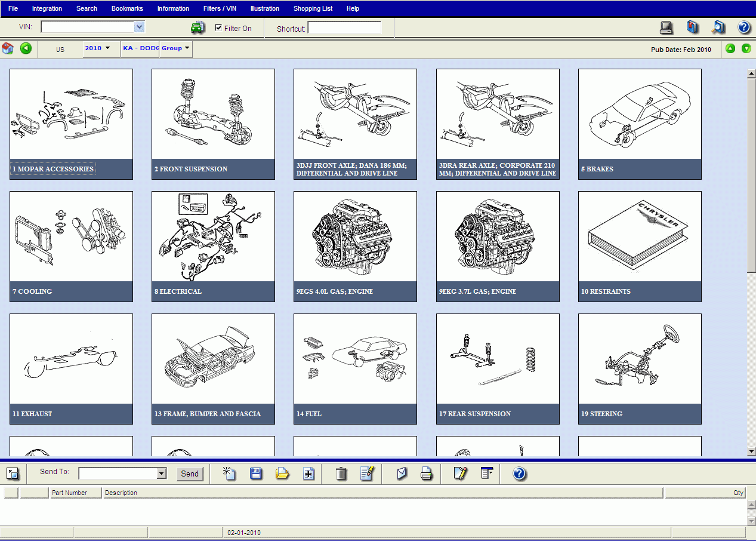Screen dimensions: 756x541
Task: Save the shopping list using the floppy disk icon
Action: tap(255, 474)
